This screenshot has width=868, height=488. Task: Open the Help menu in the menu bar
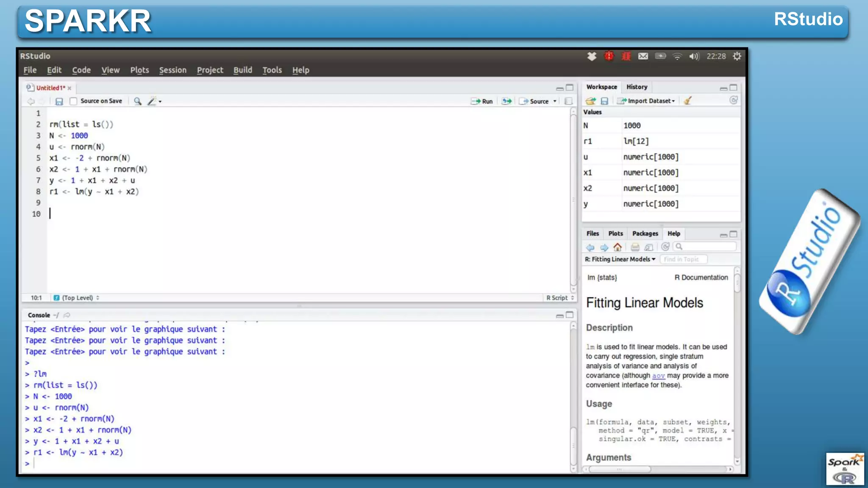click(x=300, y=70)
